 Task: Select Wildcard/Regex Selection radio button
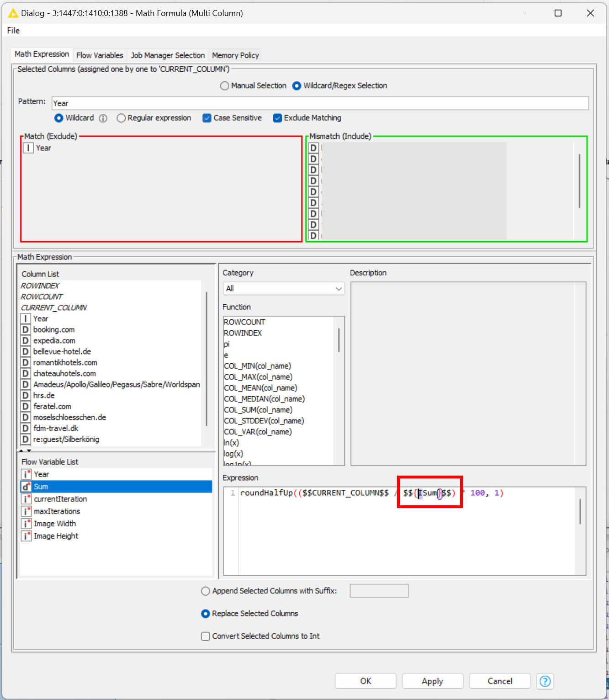(297, 86)
